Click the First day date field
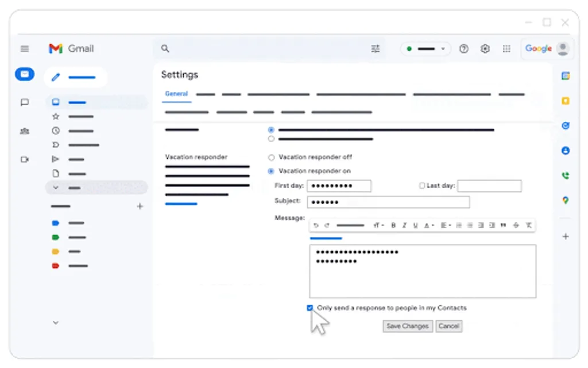The image size is (588, 368). [x=339, y=186]
